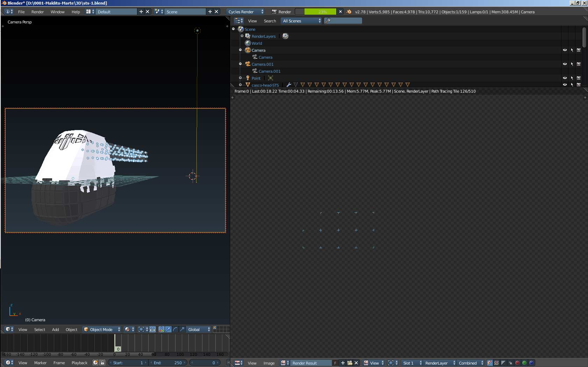This screenshot has height=367, width=588.
Task: Toggle the timeline range lock icon
Action: coord(102,362)
